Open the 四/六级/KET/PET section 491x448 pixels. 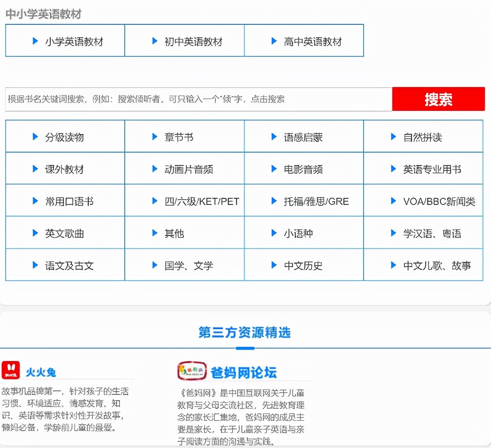(x=202, y=201)
